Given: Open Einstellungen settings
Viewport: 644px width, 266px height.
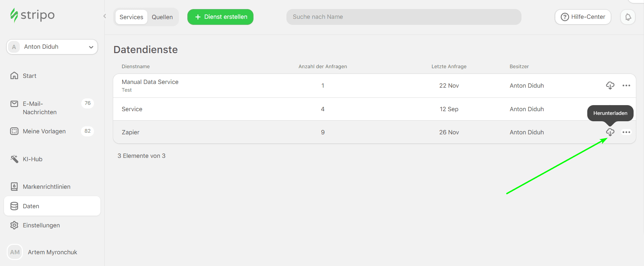Looking at the screenshot, I should click(x=41, y=225).
